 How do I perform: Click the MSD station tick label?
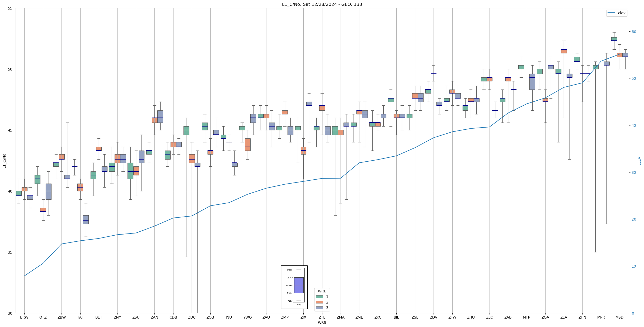click(x=619, y=317)
